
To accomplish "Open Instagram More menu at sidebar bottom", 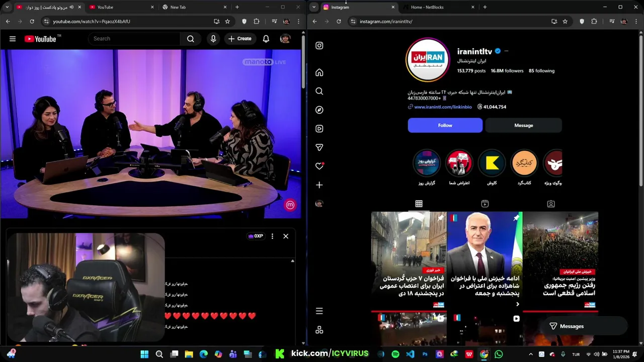I will point(319,311).
